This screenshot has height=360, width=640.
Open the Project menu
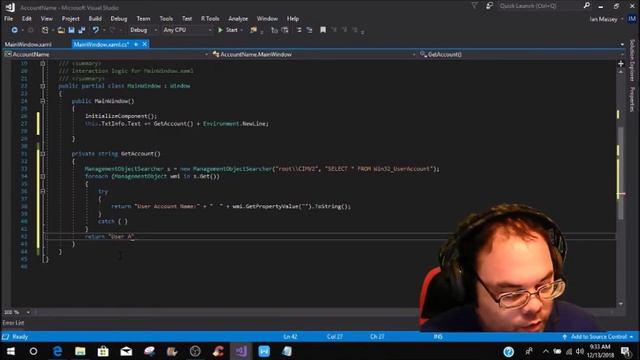click(x=71, y=19)
